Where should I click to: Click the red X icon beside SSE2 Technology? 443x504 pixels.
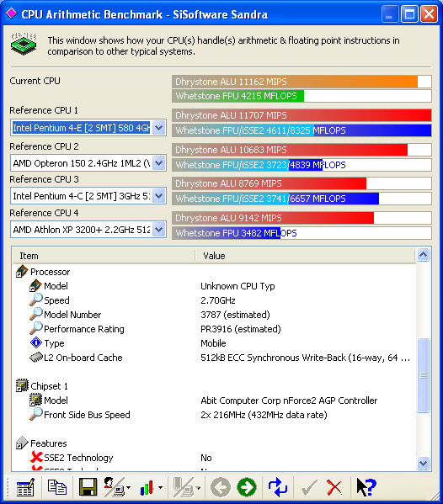point(36,458)
